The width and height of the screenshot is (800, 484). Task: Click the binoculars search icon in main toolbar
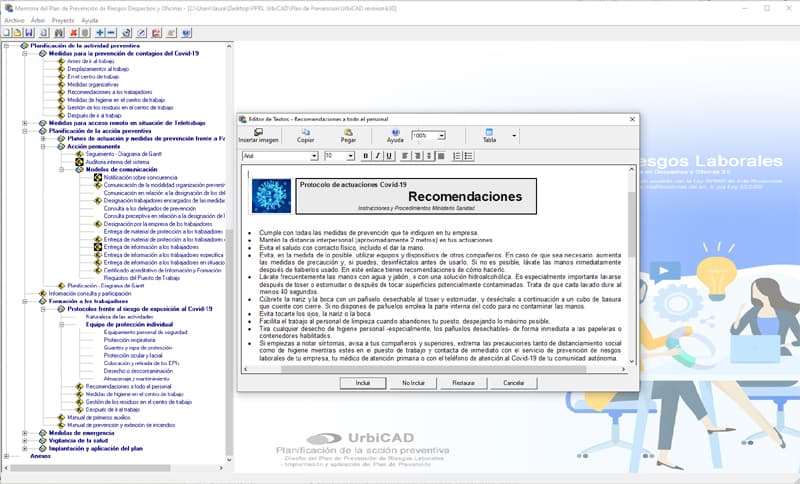click(59, 33)
